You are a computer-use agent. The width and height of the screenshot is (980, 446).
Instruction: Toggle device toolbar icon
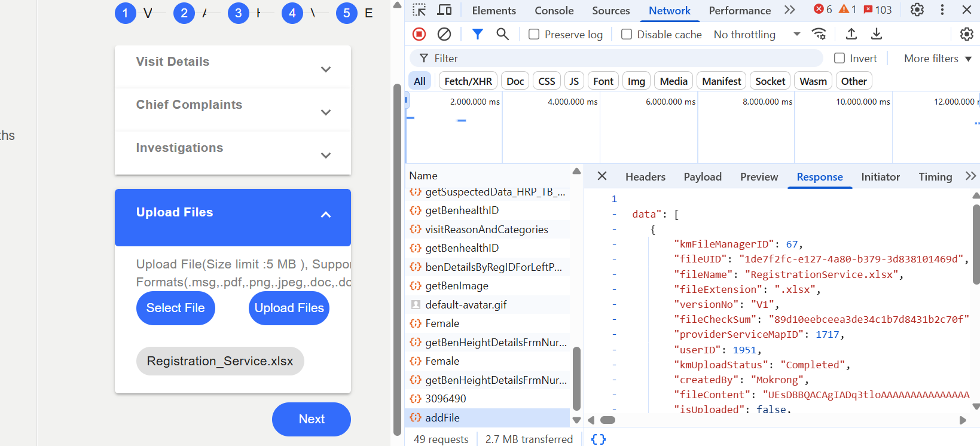pos(444,10)
